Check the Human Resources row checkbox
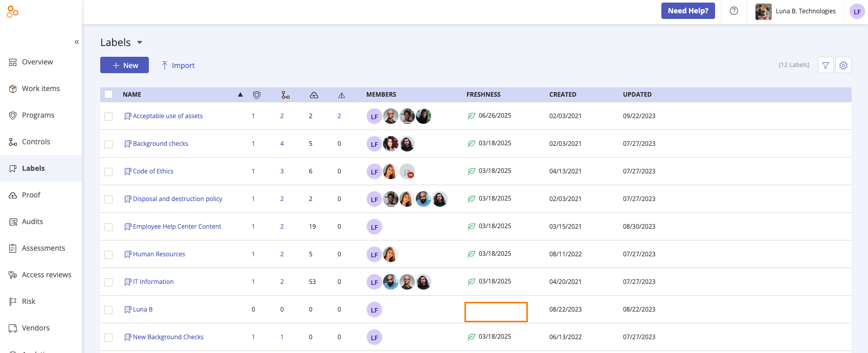Screen dimensions: 868x353 [x=108, y=255]
